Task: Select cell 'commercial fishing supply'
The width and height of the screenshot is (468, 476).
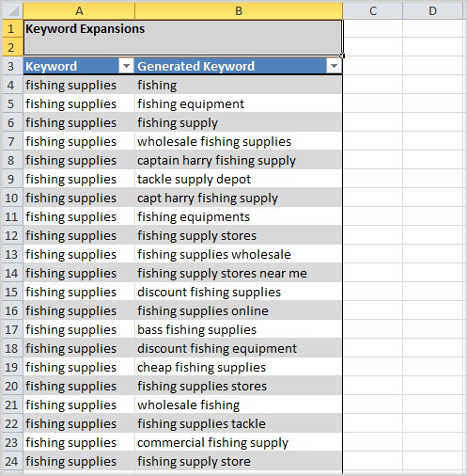Action: [239, 442]
